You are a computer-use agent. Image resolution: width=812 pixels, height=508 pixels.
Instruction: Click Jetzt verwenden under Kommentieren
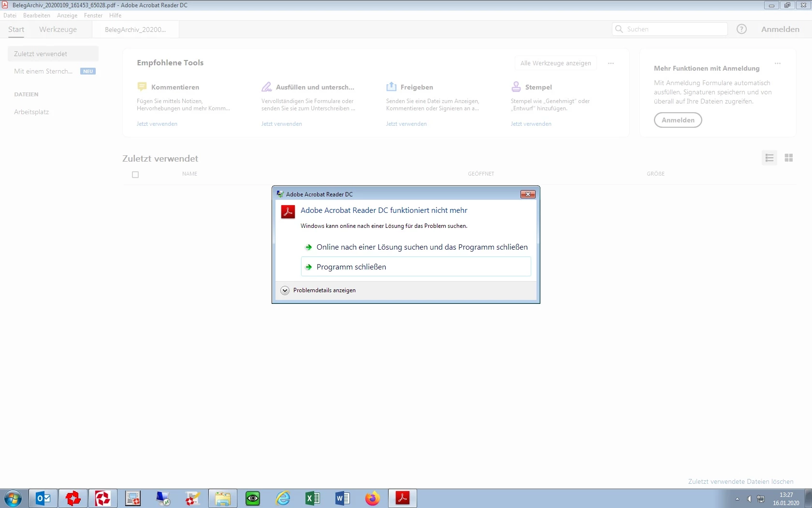click(157, 124)
